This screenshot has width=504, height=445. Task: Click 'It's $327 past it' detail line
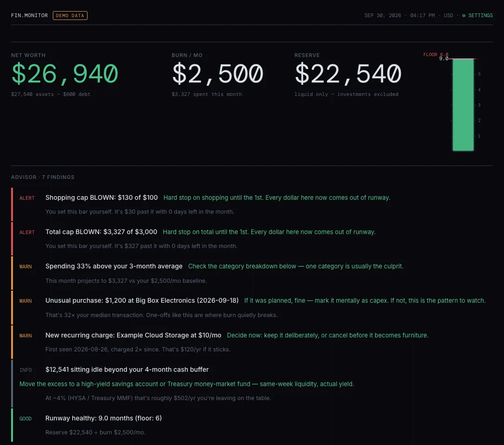tap(141, 246)
